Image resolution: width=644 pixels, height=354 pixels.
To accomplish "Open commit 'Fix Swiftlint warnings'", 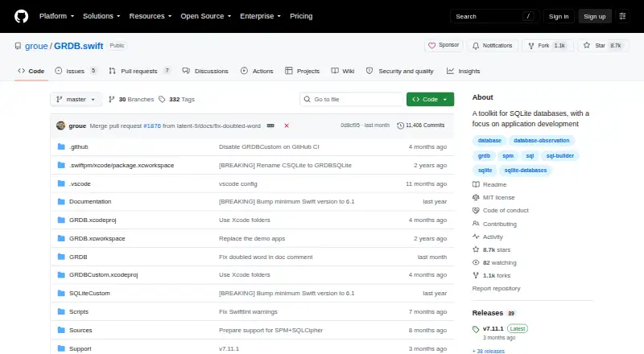I will (x=248, y=311).
